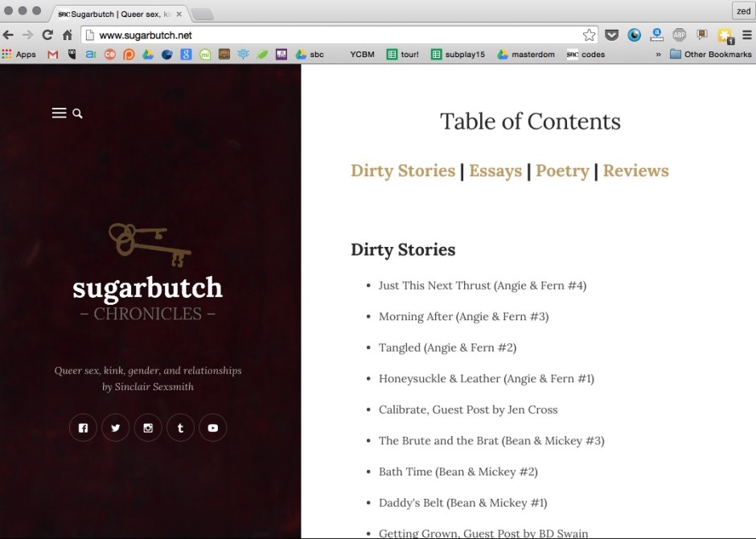
Task: Click the sidebar search magnifier icon
Action: click(78, 114)
